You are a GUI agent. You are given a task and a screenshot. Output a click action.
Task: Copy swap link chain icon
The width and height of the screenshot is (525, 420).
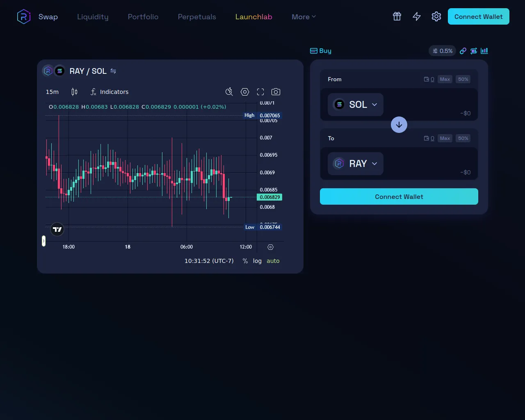463,51
